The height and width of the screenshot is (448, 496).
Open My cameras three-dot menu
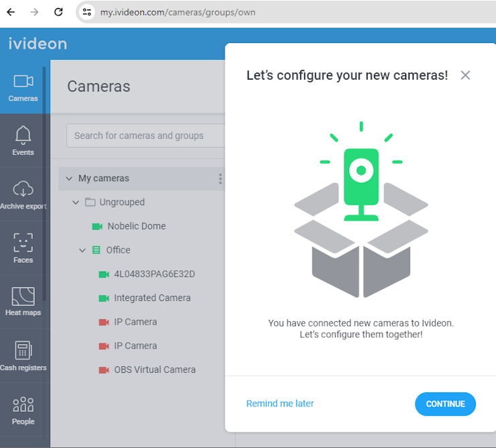pos(220,179)
